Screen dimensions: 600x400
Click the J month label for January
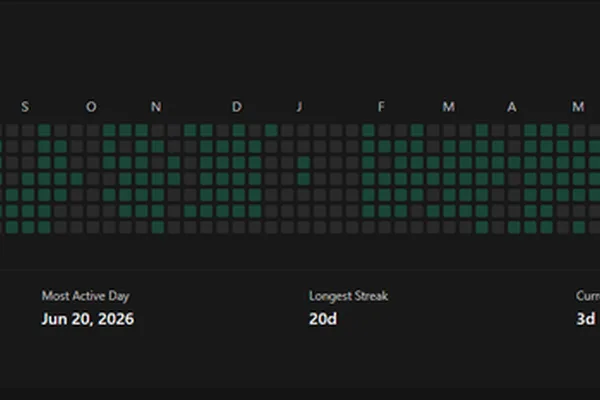click(x=300, y=106)
